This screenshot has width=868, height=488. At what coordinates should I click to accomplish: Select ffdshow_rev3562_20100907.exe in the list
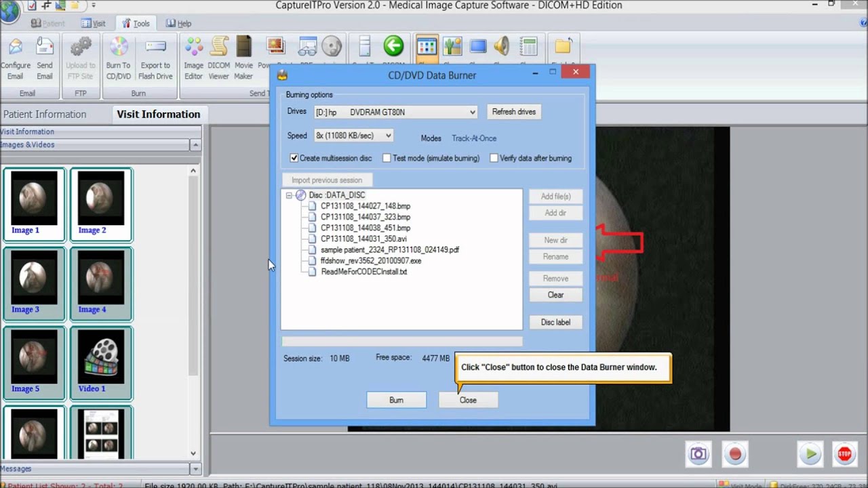371,260
